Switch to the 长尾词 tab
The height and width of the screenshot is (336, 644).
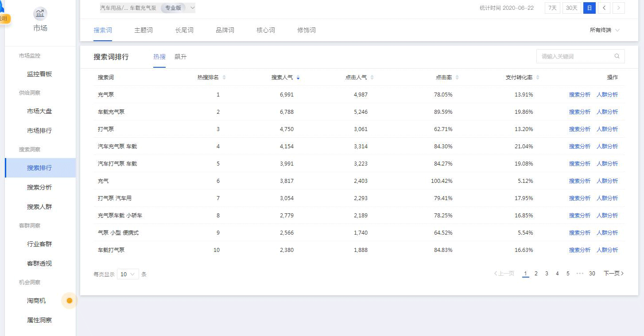(x=184, y=30)
